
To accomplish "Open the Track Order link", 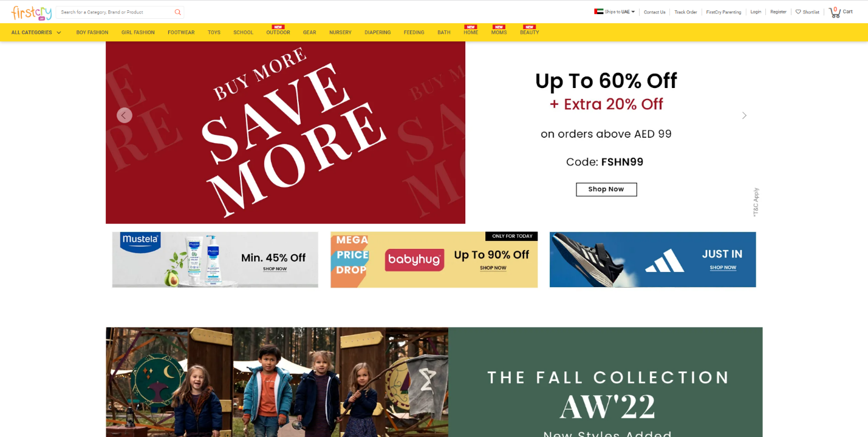I will [x=686, y=12].
